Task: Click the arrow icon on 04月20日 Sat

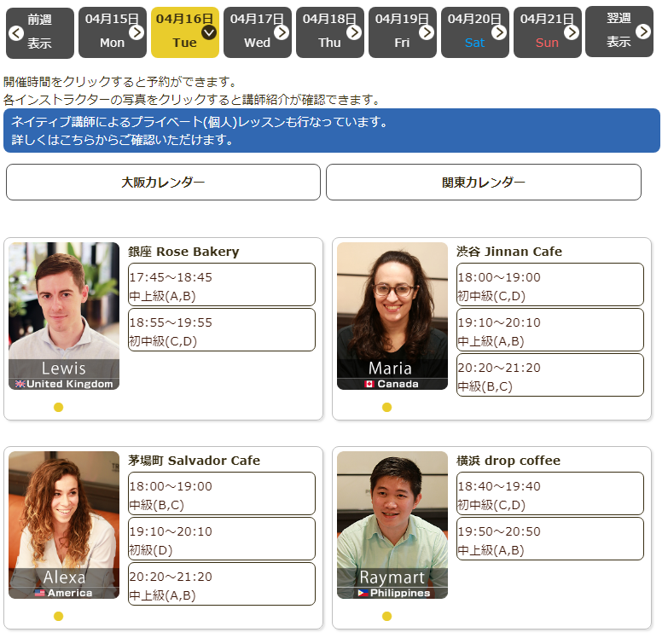Action: click(499, 32)
